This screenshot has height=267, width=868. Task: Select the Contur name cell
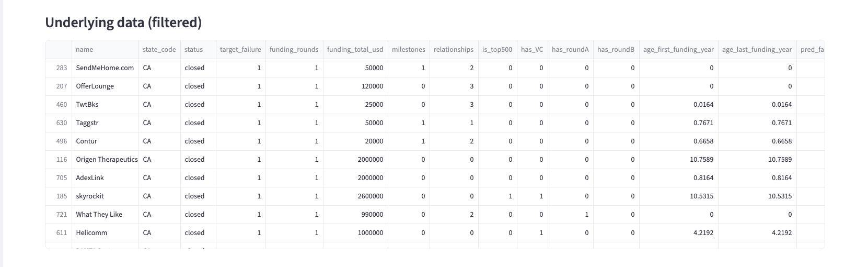pyautogui.click(x=105, y=141)
